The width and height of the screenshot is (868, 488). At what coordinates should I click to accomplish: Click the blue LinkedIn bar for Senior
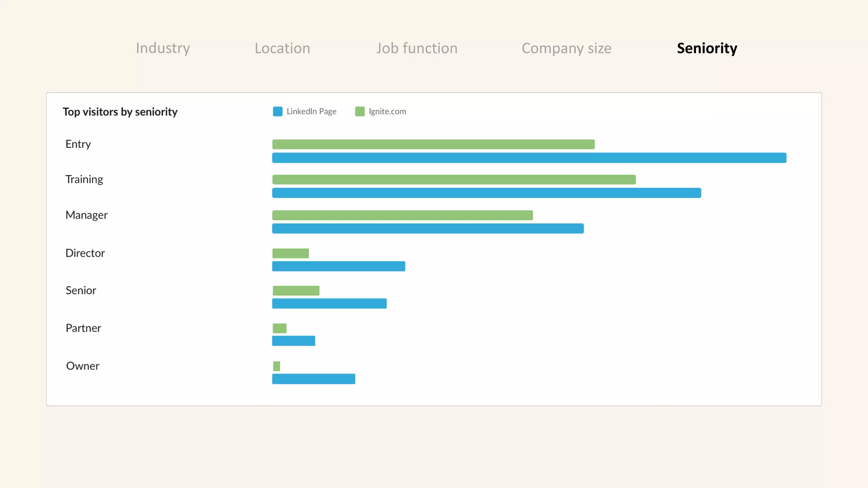click(329, 304)
